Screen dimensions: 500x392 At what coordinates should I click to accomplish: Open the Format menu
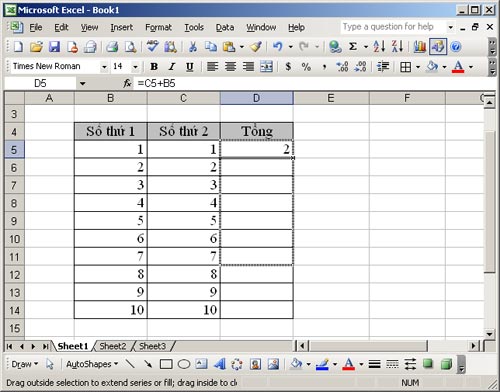pos(158,27)
